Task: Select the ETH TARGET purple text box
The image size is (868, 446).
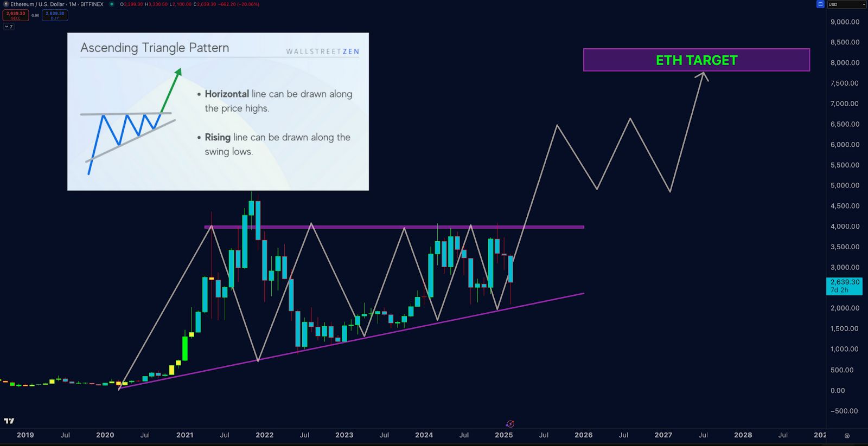Action: [697, 60]
